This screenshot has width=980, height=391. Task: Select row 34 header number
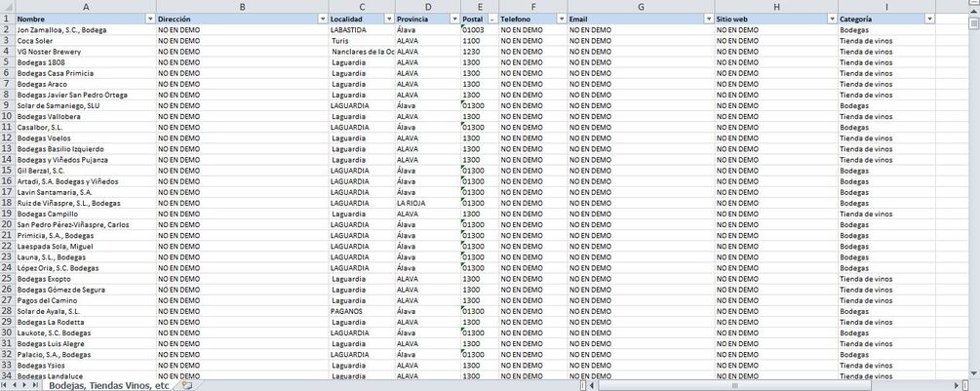point(8,375)
